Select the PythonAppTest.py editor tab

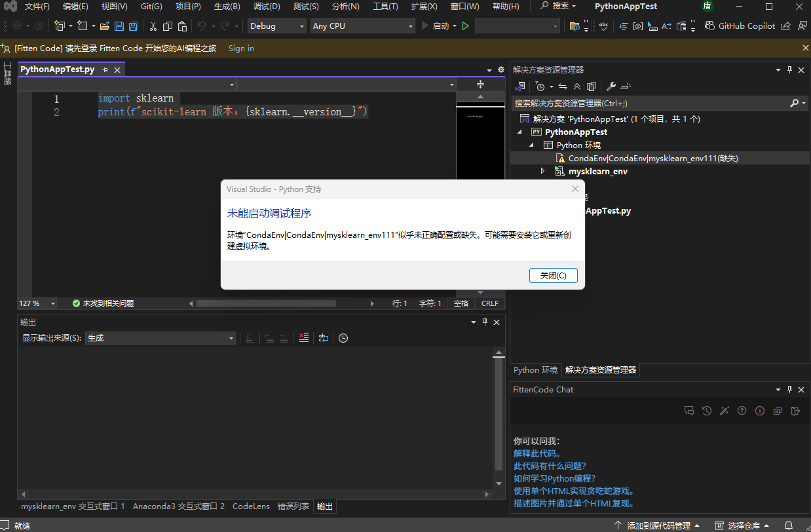[57, 69]
